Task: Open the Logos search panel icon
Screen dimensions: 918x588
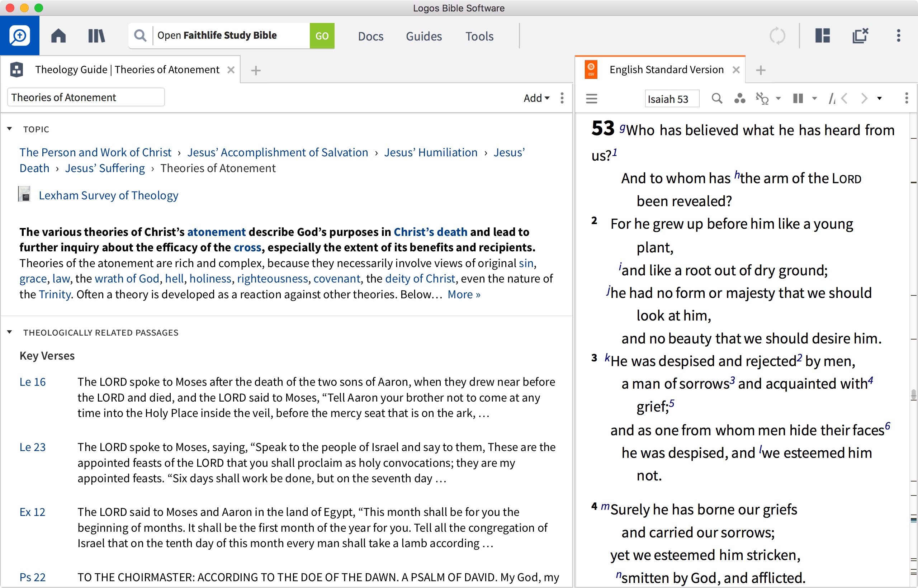Action: click(x=19, y=36)
